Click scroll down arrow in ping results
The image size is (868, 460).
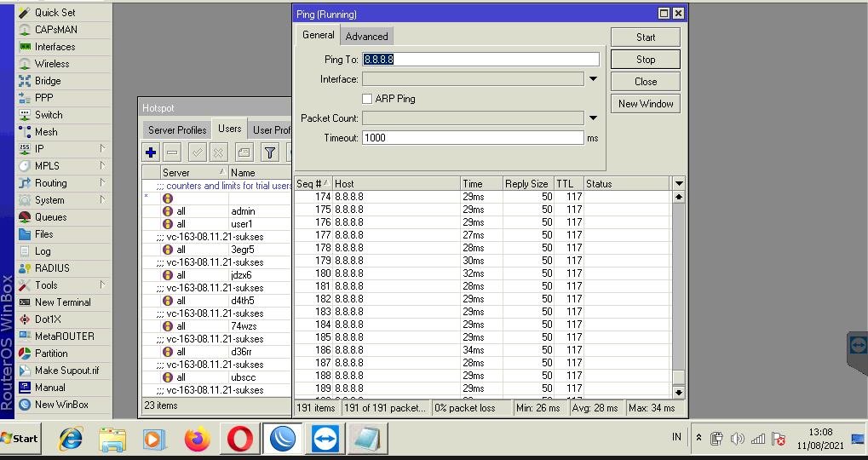[679, 393]
